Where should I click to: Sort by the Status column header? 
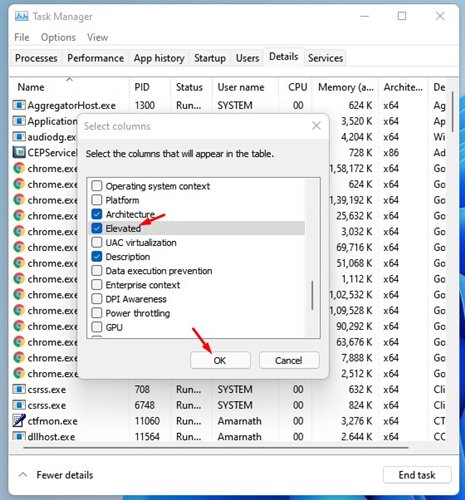tap(191, 87)
